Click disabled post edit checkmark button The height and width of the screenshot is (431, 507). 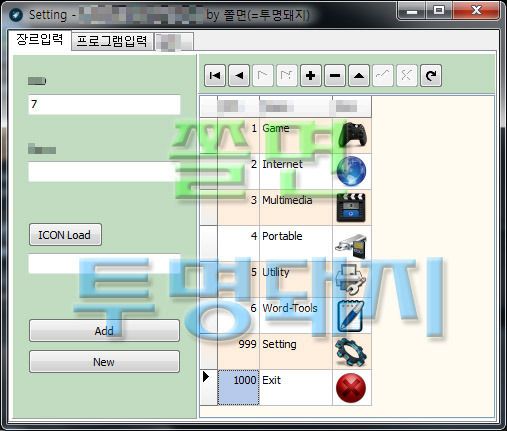383,76
